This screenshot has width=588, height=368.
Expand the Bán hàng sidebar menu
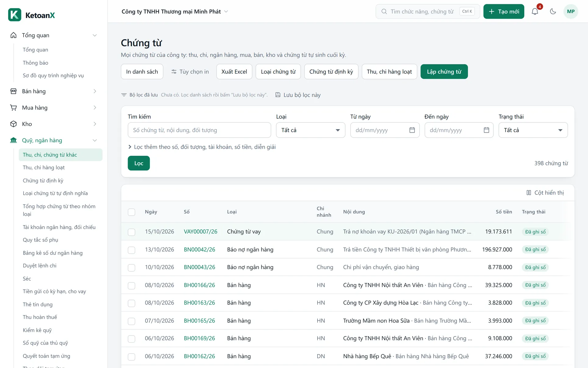(54, 91)
